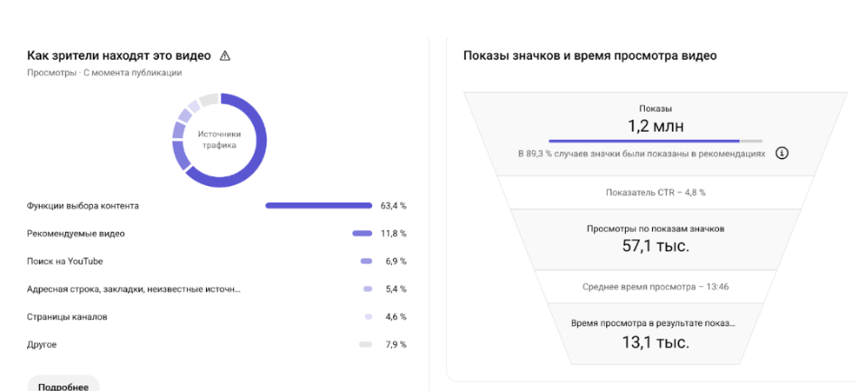Click the warning triangle icon beside the traffic title
The height and width of the screenshot is (391, 868).
coord(225,56)
